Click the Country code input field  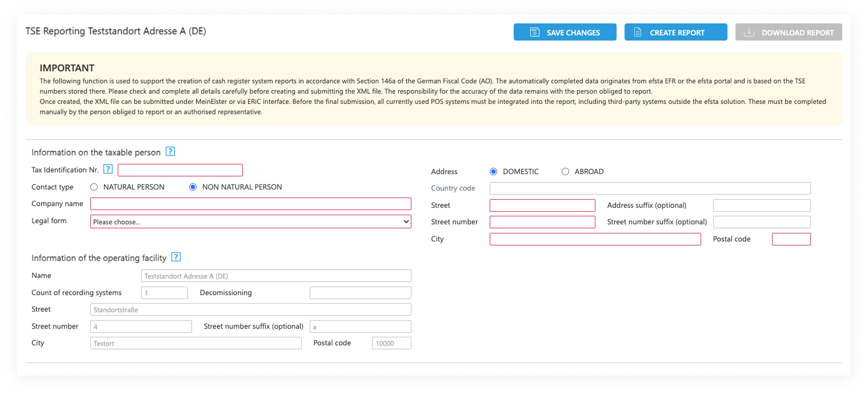650,188
